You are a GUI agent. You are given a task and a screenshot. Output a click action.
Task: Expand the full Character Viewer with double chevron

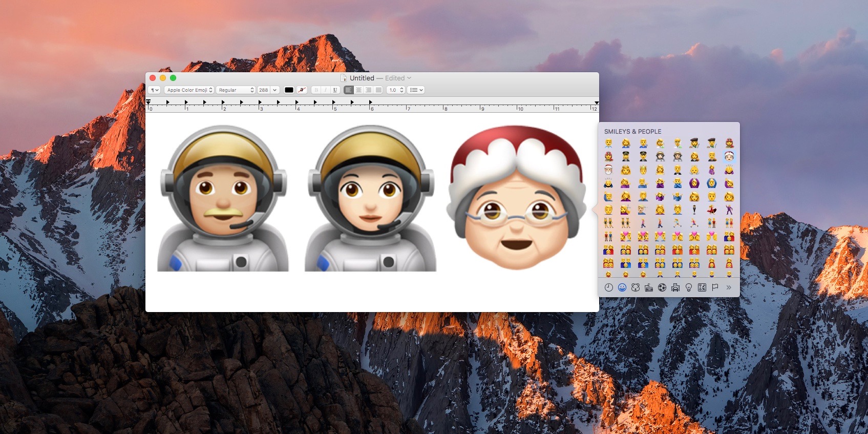(729, 287)
